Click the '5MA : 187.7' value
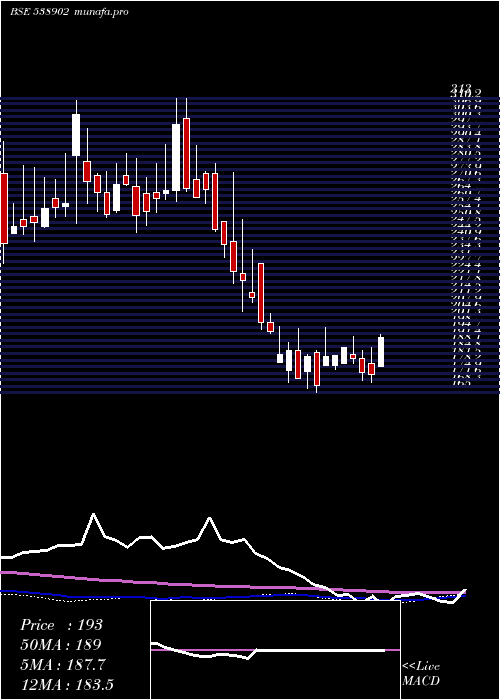Screen dimensions: 500x700 click(x=63, y=665)
